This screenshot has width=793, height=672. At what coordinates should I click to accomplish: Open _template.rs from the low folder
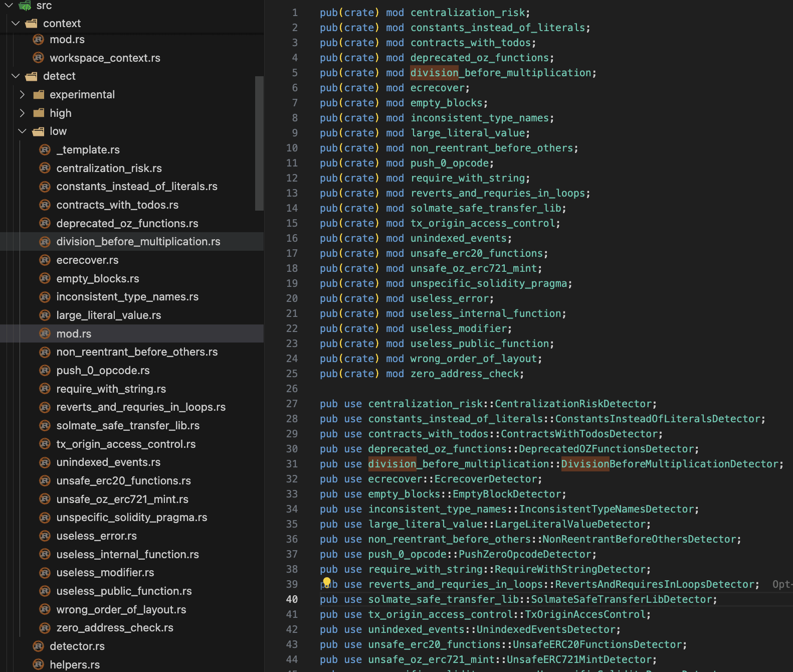coord(88,150)
